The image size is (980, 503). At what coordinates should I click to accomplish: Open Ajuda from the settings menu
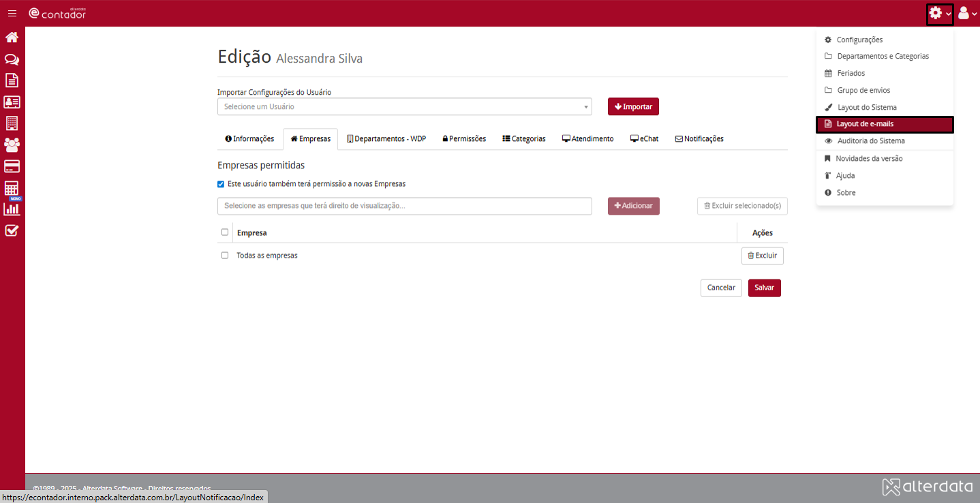(885, 175)
